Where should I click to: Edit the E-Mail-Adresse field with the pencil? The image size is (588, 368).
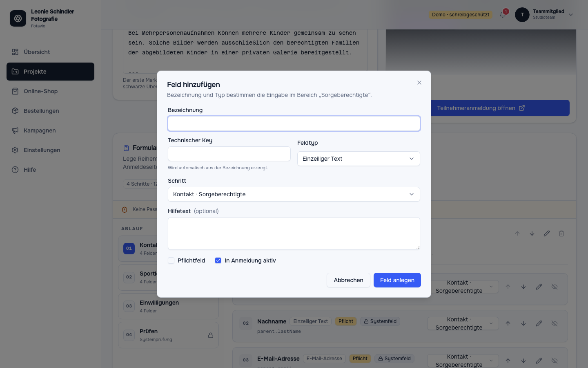click(x=539, y=361)
